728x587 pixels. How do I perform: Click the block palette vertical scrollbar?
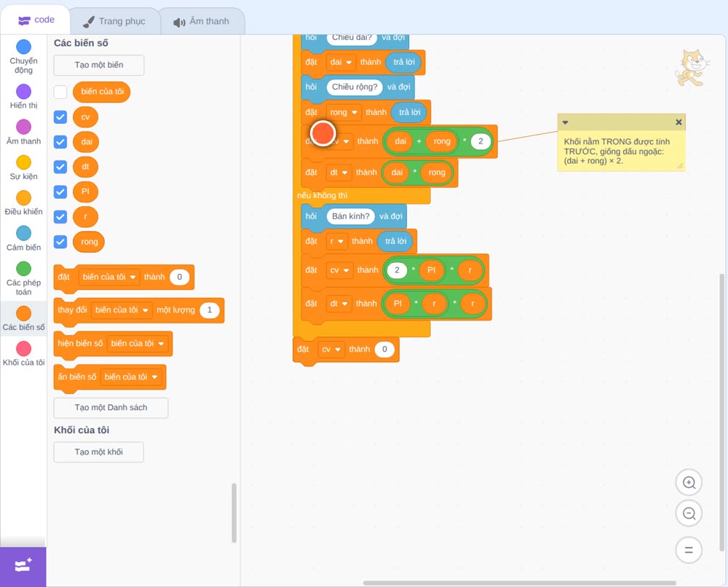(x=234, y=513)
